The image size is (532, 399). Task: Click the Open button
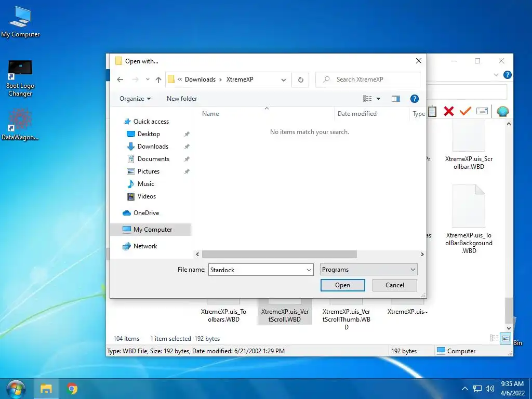343,285
